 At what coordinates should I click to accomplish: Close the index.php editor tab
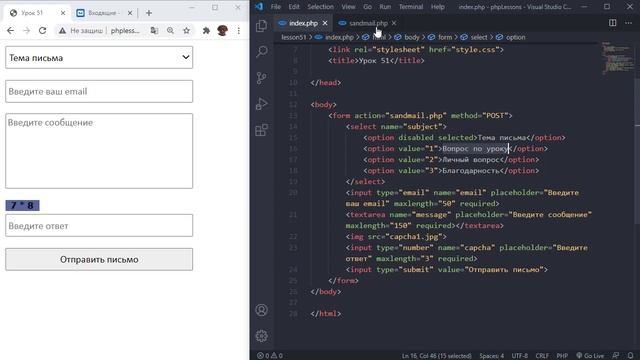tap(325, 23)
